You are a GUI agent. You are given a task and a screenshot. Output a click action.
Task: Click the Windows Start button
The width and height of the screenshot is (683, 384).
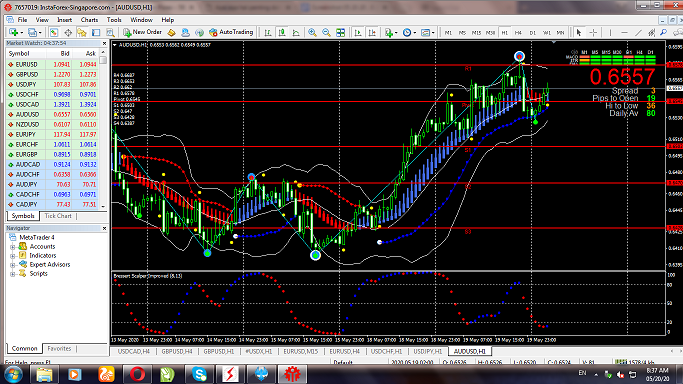click(x=13, y=374)
